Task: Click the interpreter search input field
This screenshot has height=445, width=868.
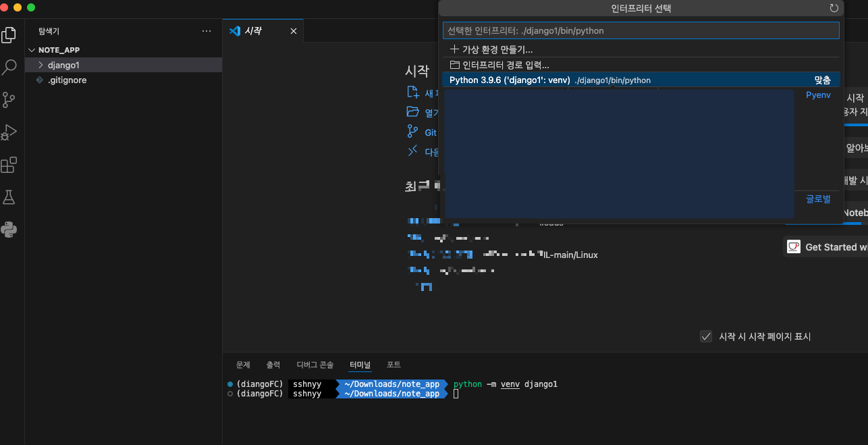Action: click(x=641, y=30)
